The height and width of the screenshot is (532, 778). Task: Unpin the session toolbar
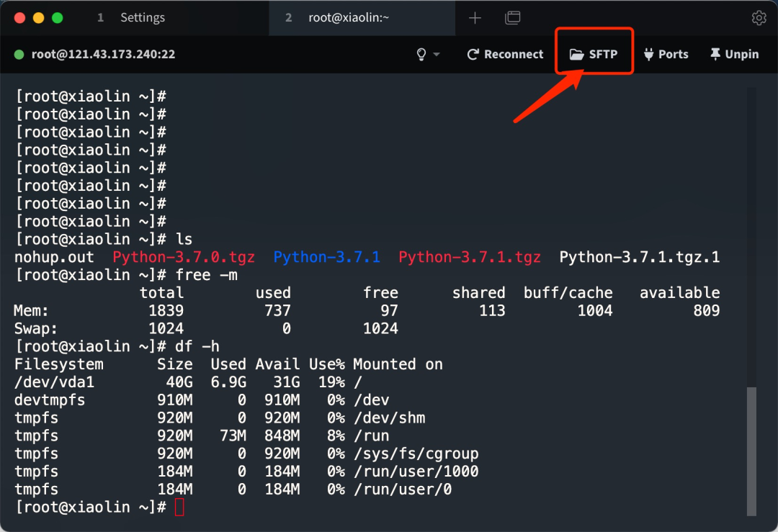734,54
